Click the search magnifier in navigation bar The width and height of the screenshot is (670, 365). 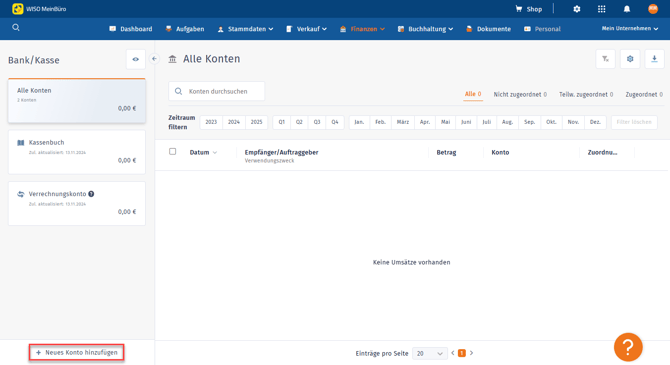16,28
